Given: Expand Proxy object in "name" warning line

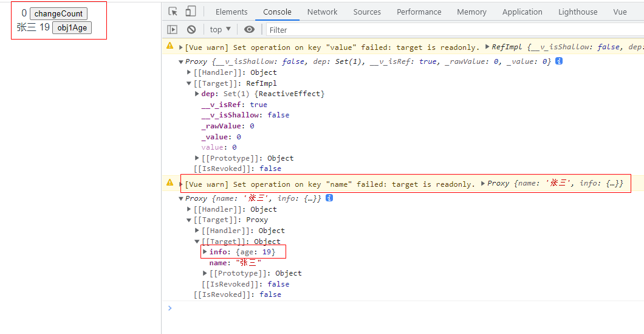Looking at the screenshot, I should (x=482, y=184).
